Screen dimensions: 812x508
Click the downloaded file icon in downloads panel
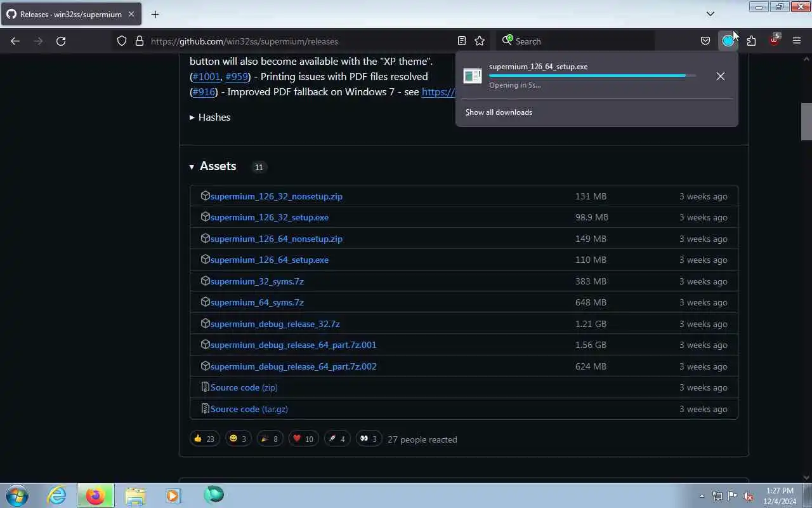473,76
